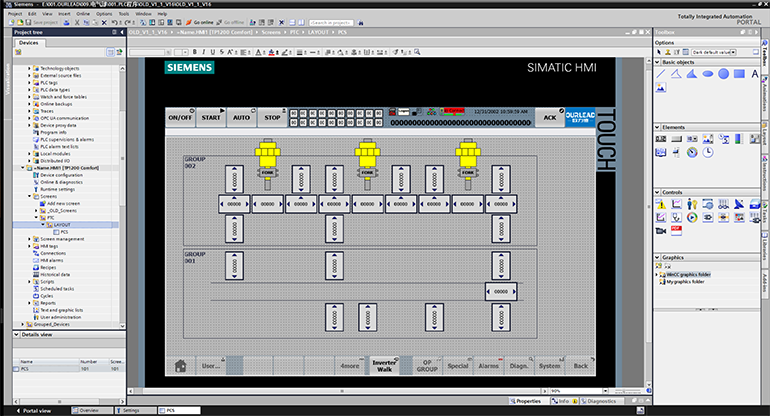The height and width of the screenshot is (416, 770).
Task: Select the Graphic view tool
Action: tap(661, 88)
